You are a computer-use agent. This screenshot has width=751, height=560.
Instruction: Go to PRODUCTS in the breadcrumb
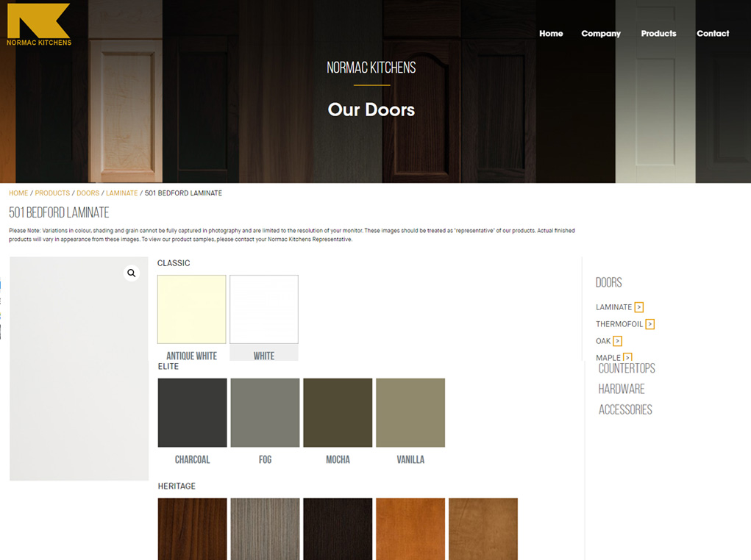point(52,193)
